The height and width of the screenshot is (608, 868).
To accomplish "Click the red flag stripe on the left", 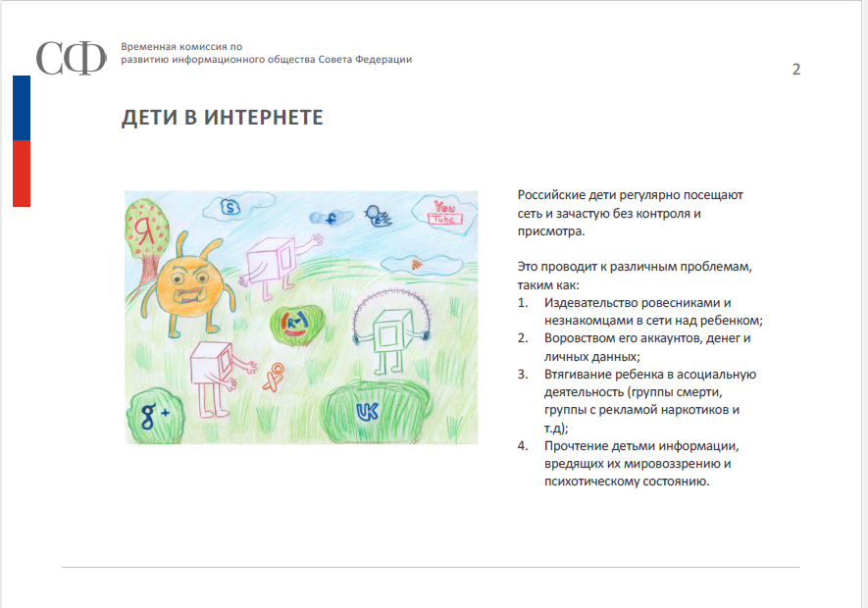I will coord(22,174).
